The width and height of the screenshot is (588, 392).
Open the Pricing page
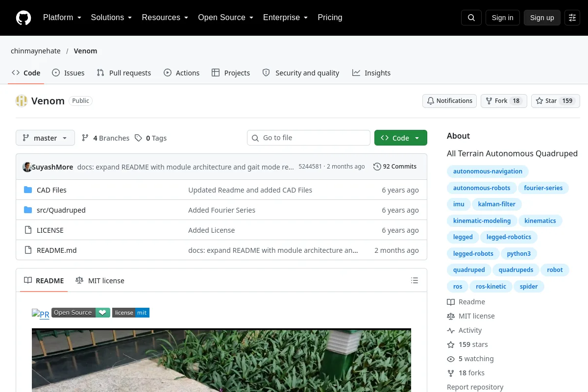(x=330, y=18)
